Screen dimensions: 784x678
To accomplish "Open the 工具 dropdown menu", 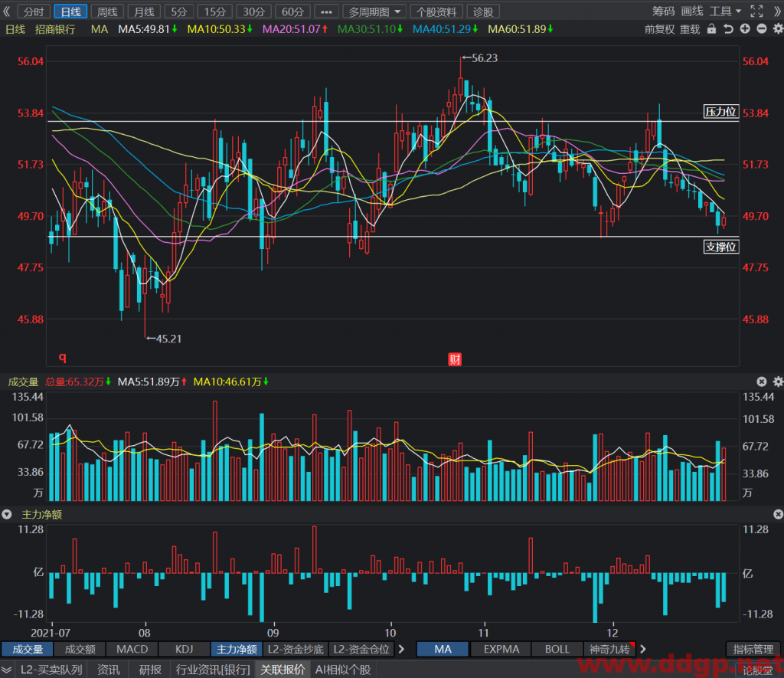I will (726, 11).
